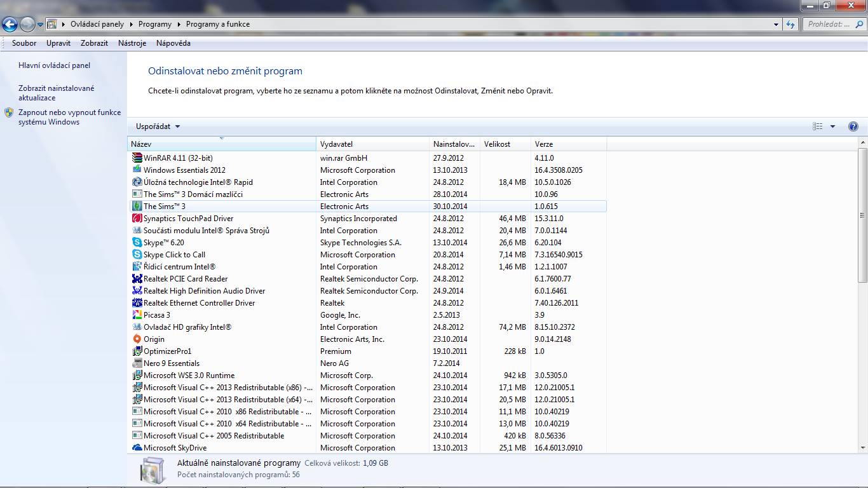Expand the arrow after Programy breadcrumb
This screenshot has height=488, width=868.
(179, 24)
